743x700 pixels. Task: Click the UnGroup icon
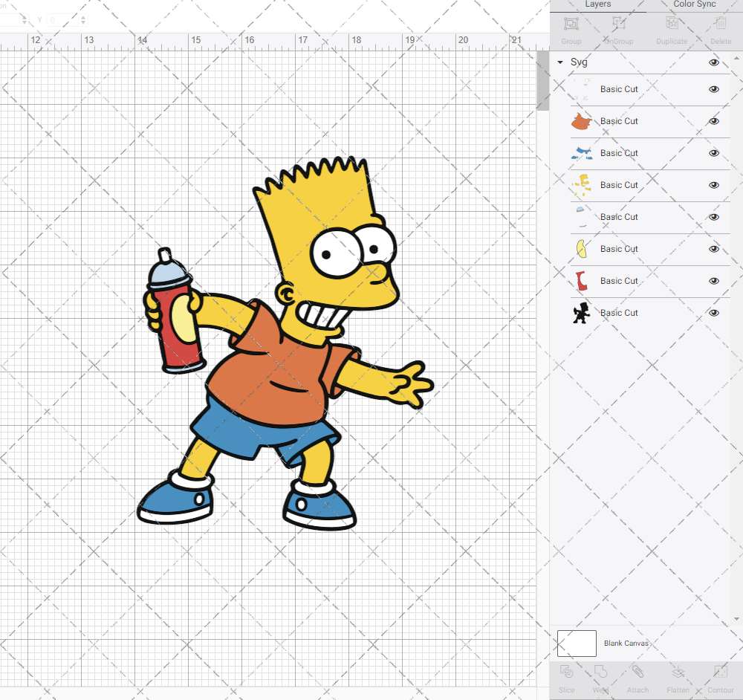tap(619, 23)
